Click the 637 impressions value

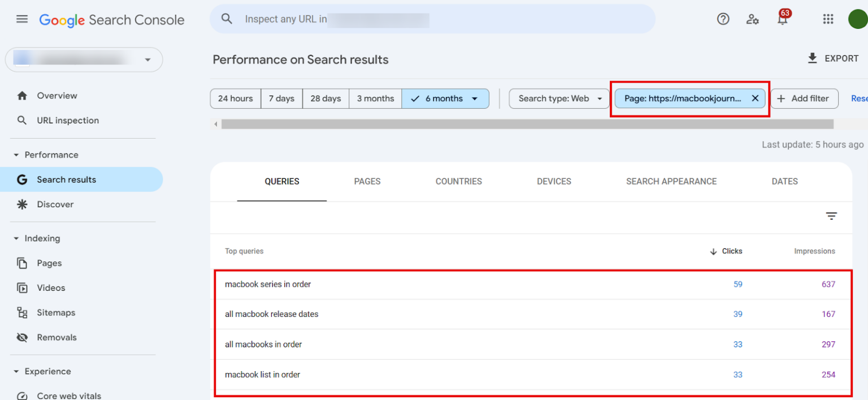tap(828, 285)
